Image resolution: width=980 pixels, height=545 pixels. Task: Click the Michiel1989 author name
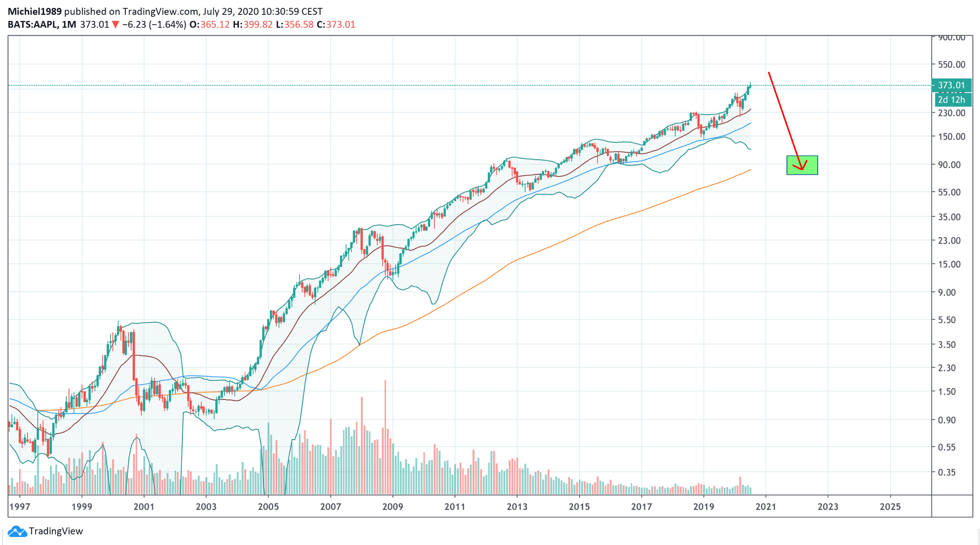[x=35, y=11]
